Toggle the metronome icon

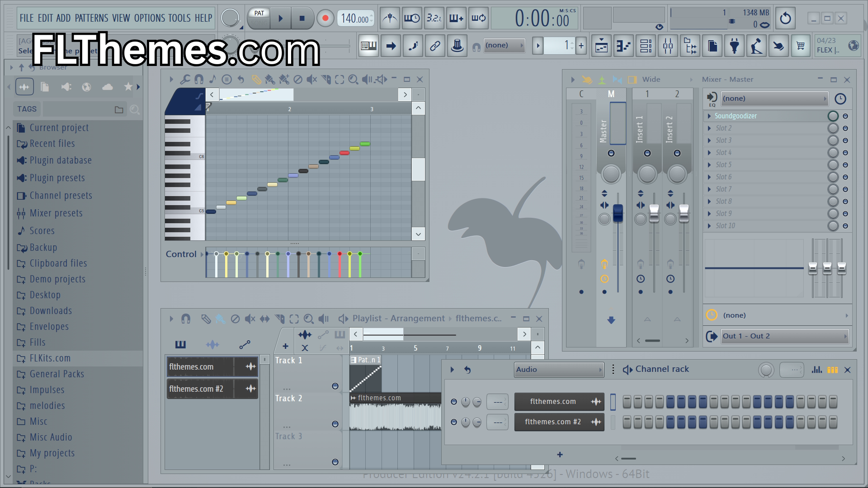390,19
